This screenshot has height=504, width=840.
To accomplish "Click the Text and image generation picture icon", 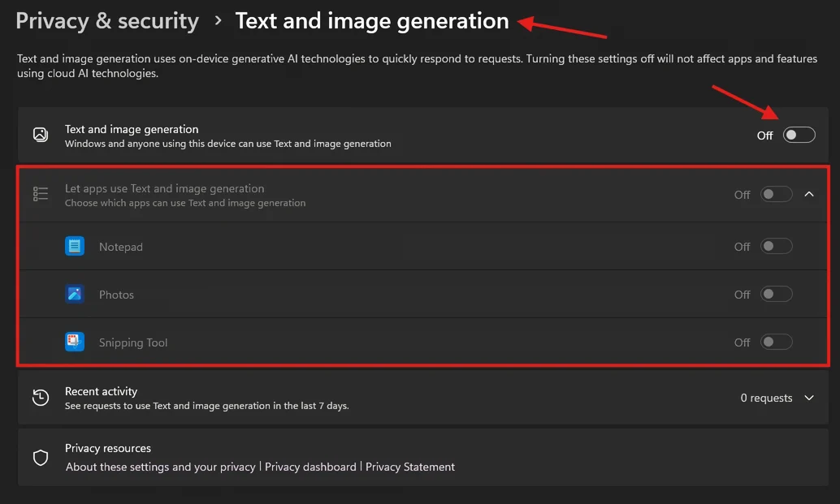I will pos(41,134).
